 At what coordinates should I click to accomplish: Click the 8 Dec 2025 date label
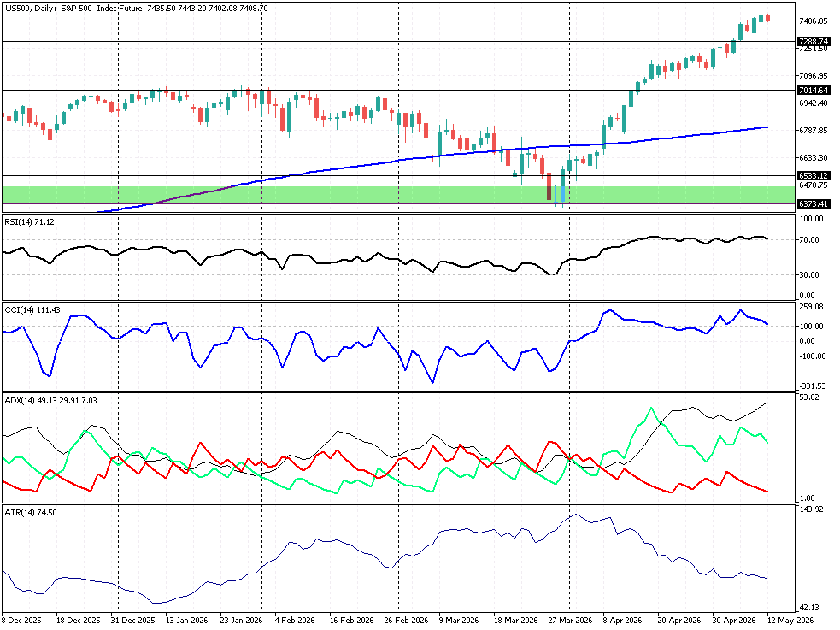21,621
